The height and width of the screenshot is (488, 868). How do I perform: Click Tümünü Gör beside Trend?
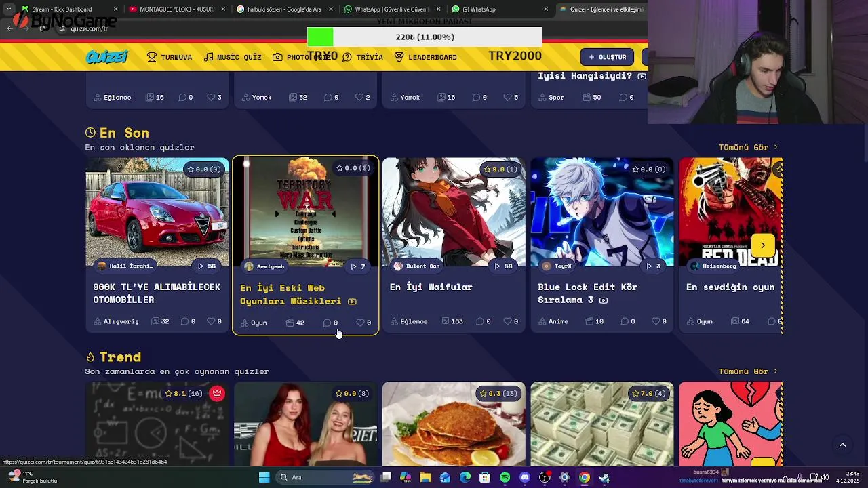748,371
